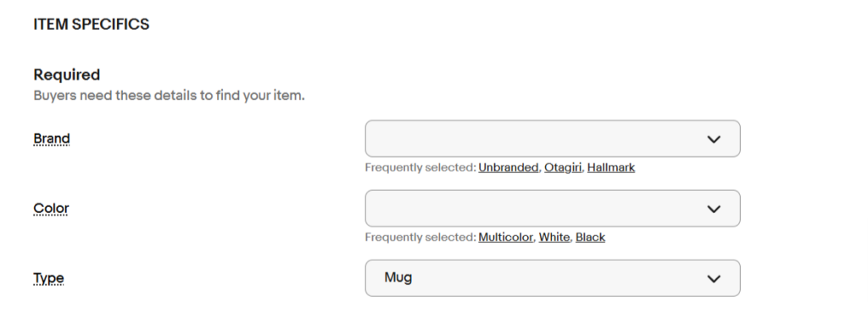Click the chevron arrow in Brand field
The width and height of the screenshot is (868, 325).
[714, 139]
